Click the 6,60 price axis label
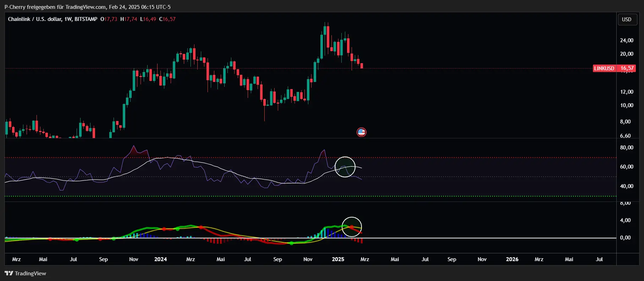Image resolution: width=644 pixels, height=281 pixels. click(626, 136)
